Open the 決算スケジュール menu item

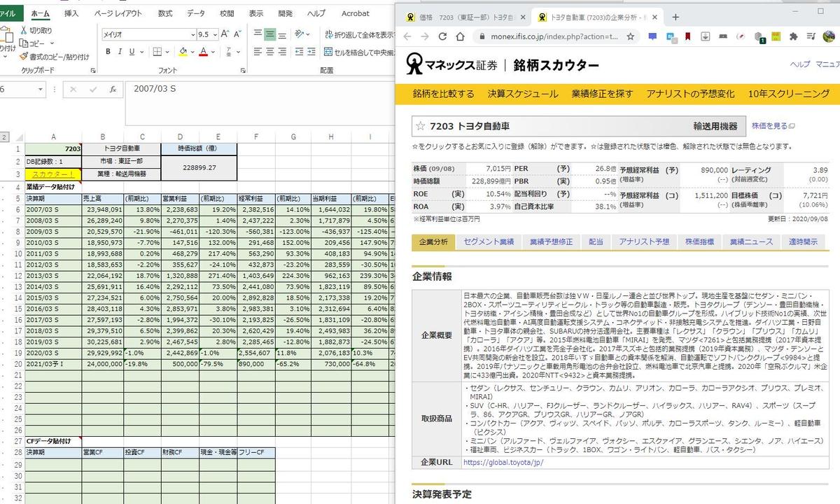pyautogui.click(x=523, y=94)
